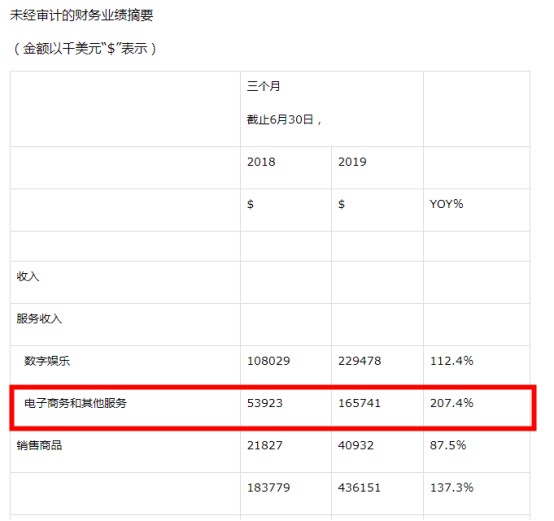
Task: Select the heading 未经审计的财务业绩摘要
Action: [x=82, y=15]
